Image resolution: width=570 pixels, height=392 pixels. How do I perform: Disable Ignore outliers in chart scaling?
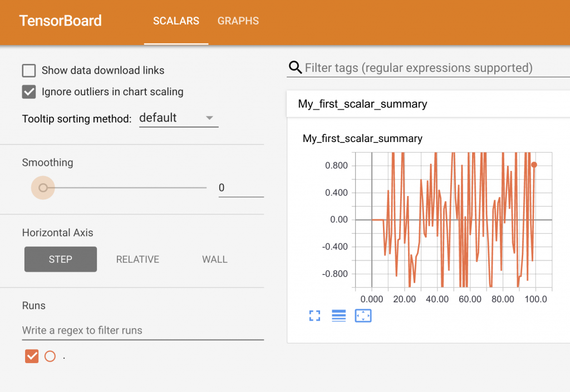click(29, 92)
